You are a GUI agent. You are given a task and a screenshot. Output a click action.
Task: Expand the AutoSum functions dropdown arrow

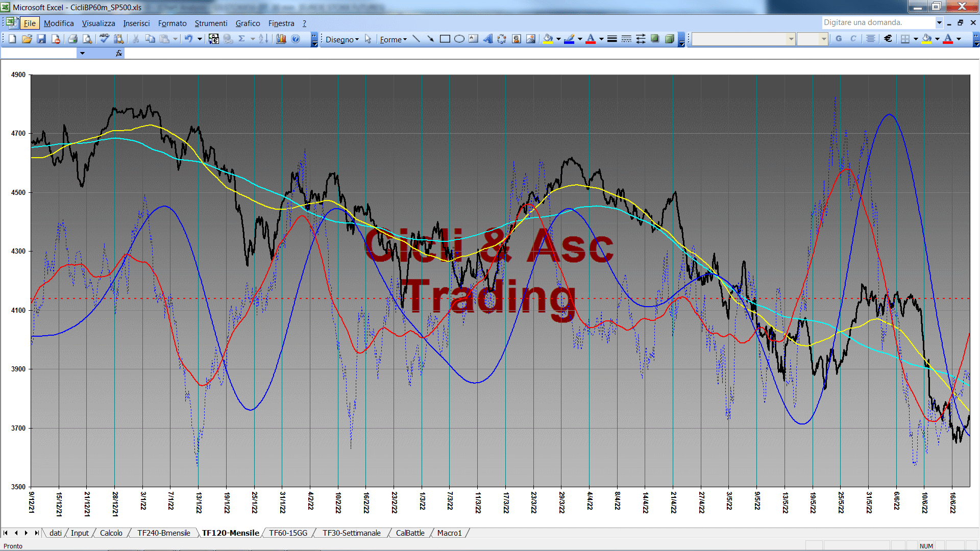pyautogui.click(x=252, y=39)
